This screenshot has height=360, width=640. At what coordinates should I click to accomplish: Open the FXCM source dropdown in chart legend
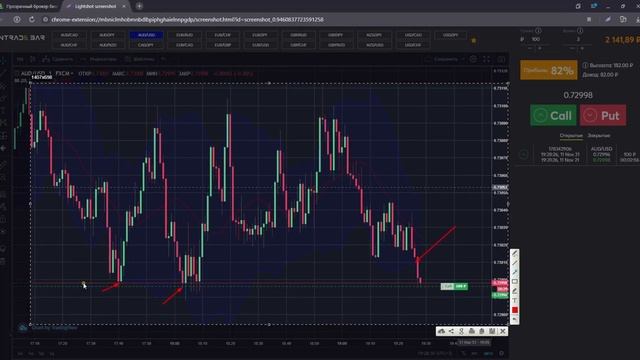(x=64, y=73)
